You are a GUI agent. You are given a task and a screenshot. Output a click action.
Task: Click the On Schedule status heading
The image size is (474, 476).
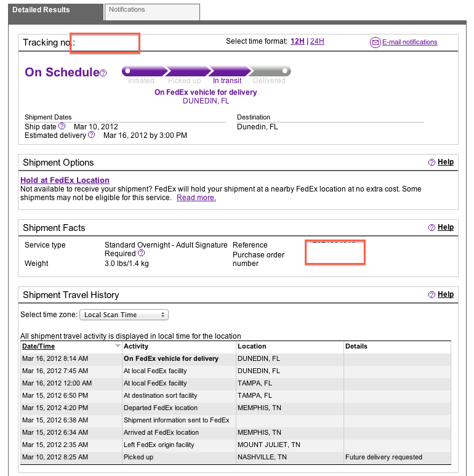click(62, 72)
